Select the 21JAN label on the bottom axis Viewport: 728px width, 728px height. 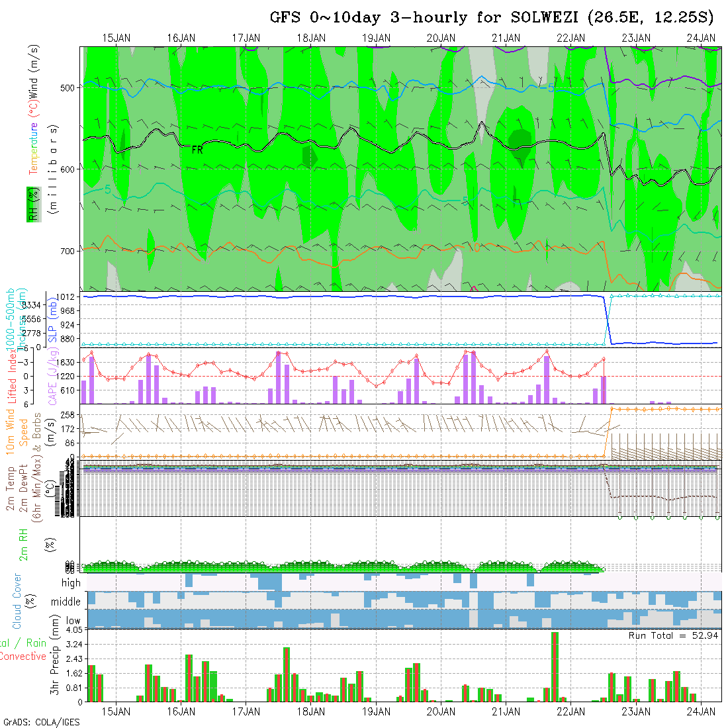[x=505, y=711]
